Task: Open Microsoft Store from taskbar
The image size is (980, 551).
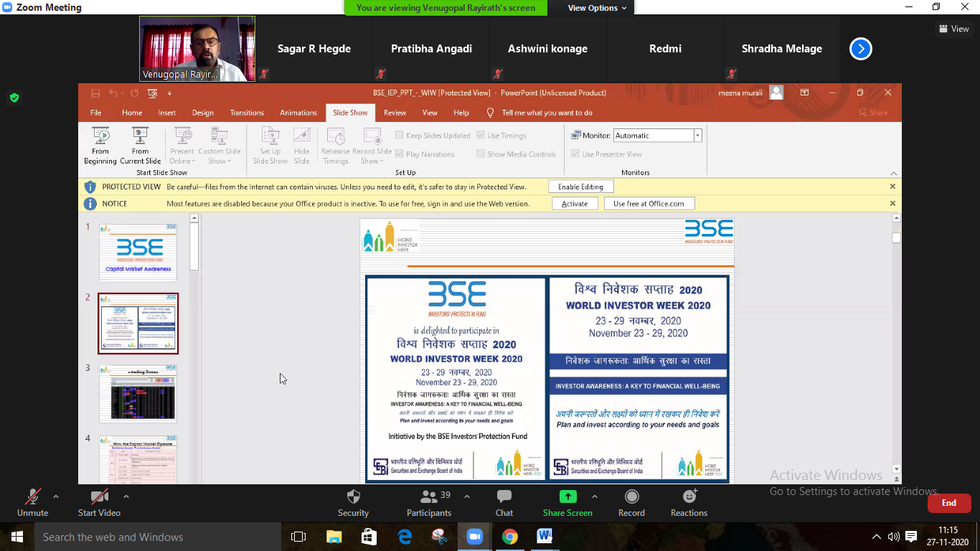Action: tap(369, 537)
